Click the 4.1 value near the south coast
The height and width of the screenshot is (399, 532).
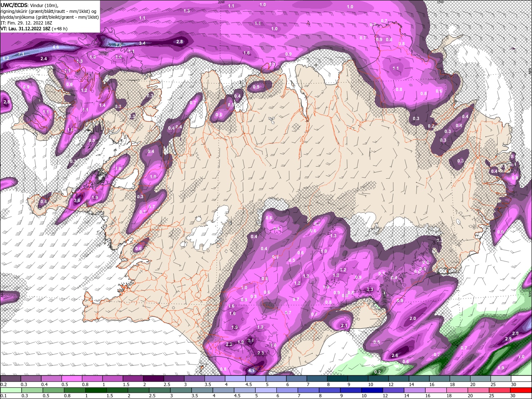click(x=251, y=370)
